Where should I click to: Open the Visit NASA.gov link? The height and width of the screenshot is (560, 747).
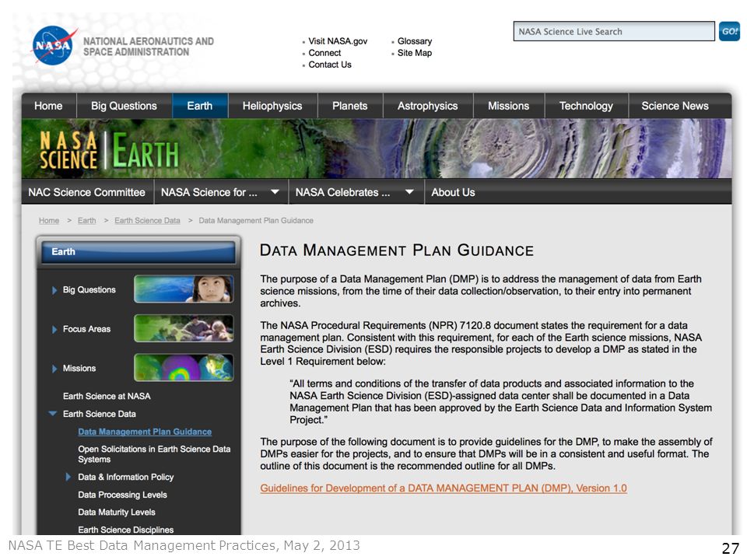(338, 41)
